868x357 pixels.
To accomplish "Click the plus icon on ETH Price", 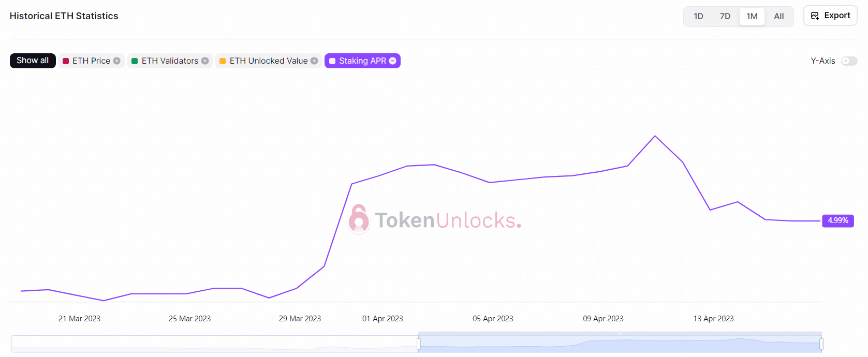I will (117, 61).
